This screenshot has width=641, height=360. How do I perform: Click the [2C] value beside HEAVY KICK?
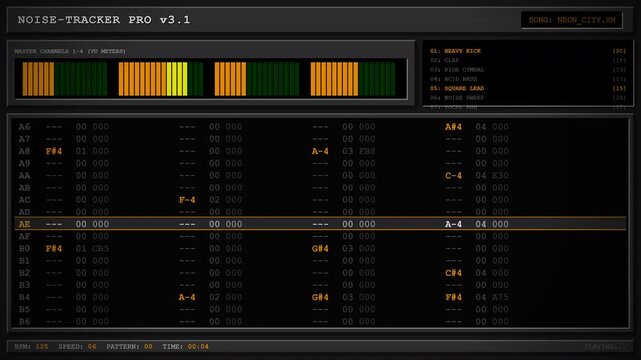pyautogui.click(x=619, y=51)
